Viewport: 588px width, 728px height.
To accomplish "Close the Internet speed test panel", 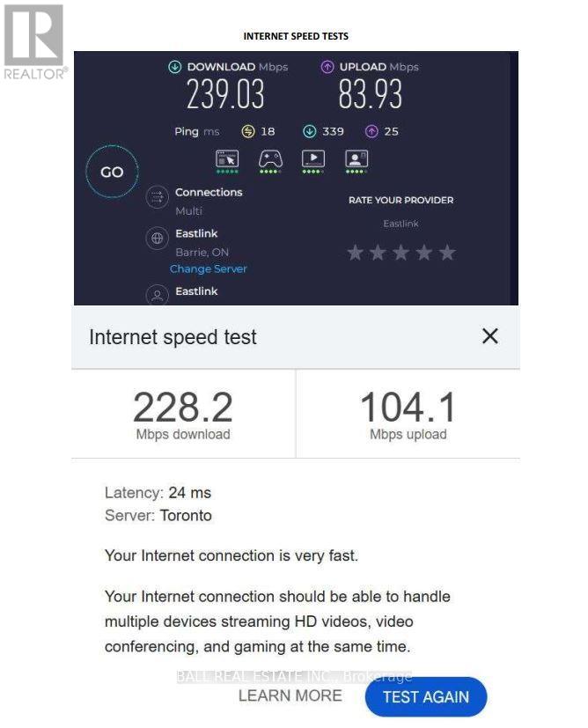I will pyautogui.click(x=490, y=335).
